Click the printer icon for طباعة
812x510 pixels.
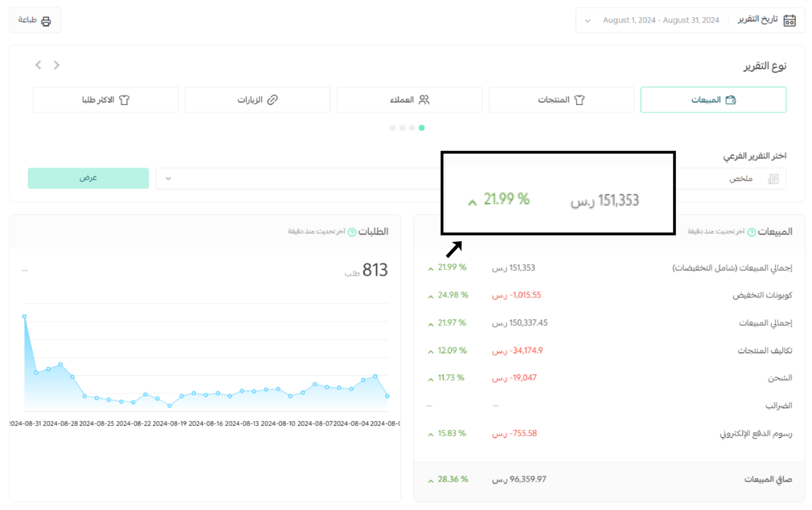point(46,21)
